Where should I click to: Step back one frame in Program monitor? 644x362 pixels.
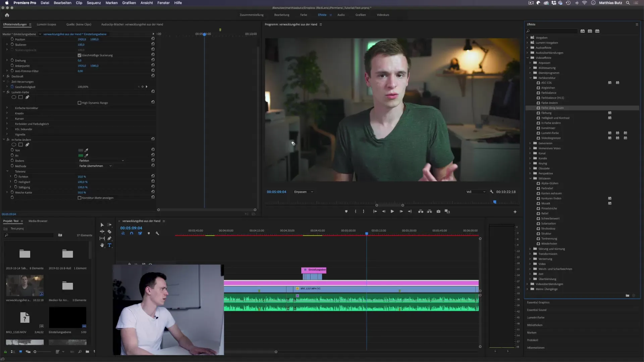[384, 212]
